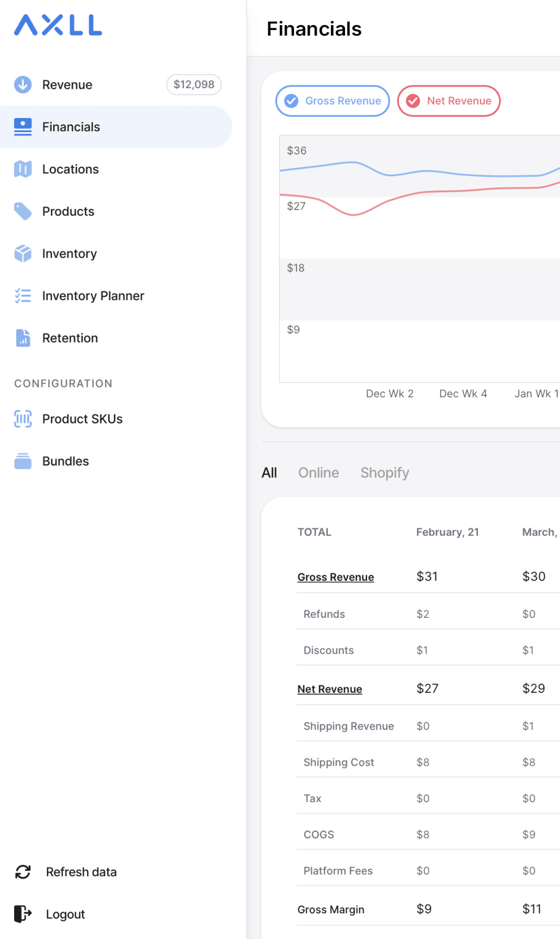Click the Locations map icon
This screenshot has height=939, width=560.
point(23,169)
